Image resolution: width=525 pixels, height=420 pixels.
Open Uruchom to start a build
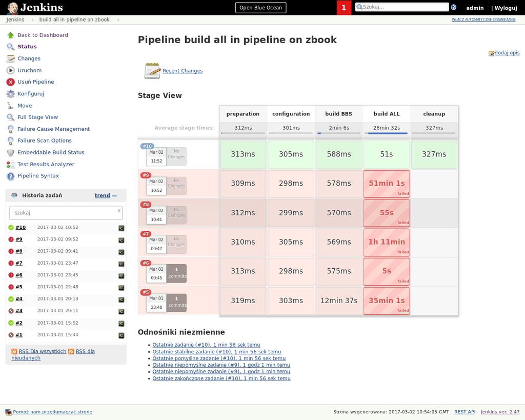pos(29,70)
